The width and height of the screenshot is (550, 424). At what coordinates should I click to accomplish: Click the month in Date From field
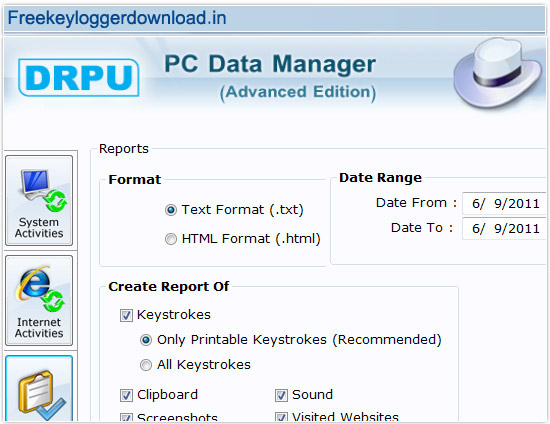[476, 203]
